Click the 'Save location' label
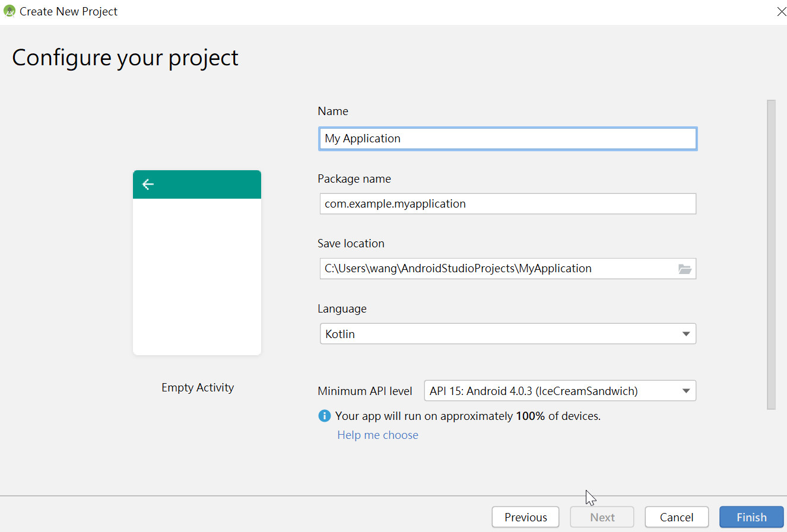This screenshot has width=787, height=532. pos(351,243)
